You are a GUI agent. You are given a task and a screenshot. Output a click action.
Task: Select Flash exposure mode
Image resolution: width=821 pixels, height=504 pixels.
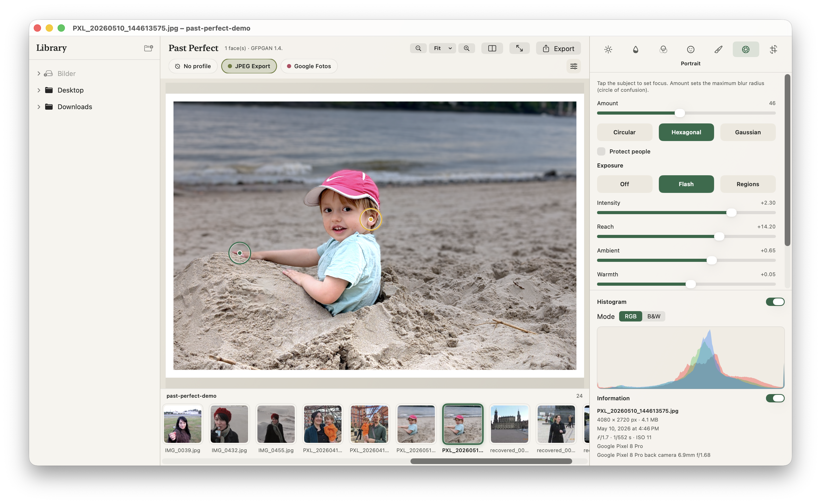686,184
